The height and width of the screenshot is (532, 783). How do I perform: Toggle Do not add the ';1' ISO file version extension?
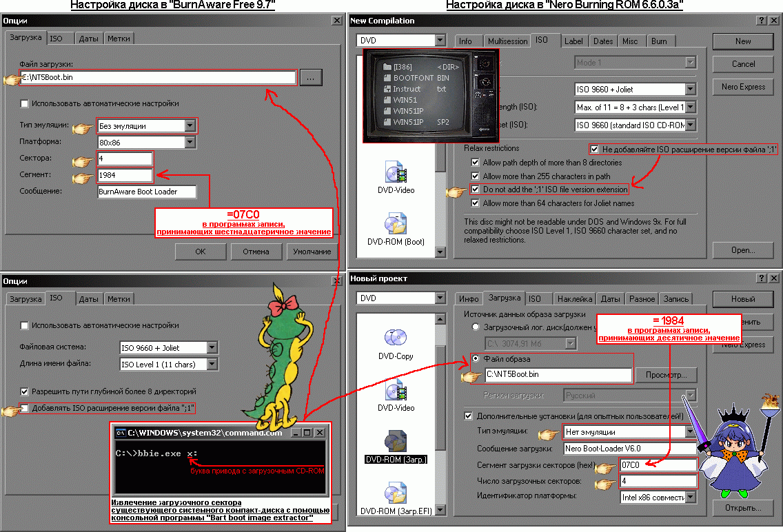[475, 189]
